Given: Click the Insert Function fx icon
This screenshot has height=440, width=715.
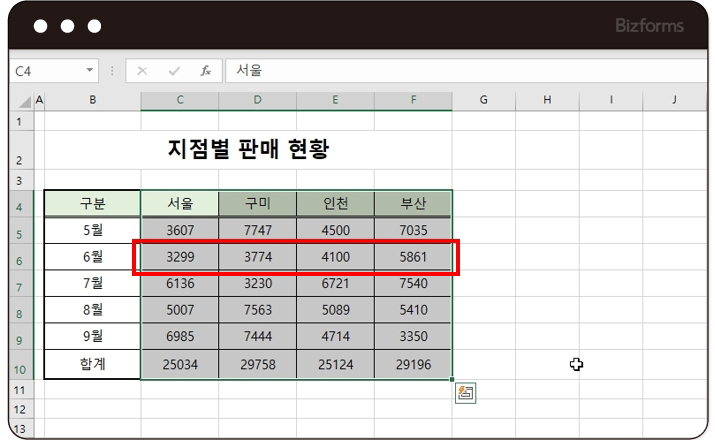Looking at the screenshot, I should (x=206, y=72).
